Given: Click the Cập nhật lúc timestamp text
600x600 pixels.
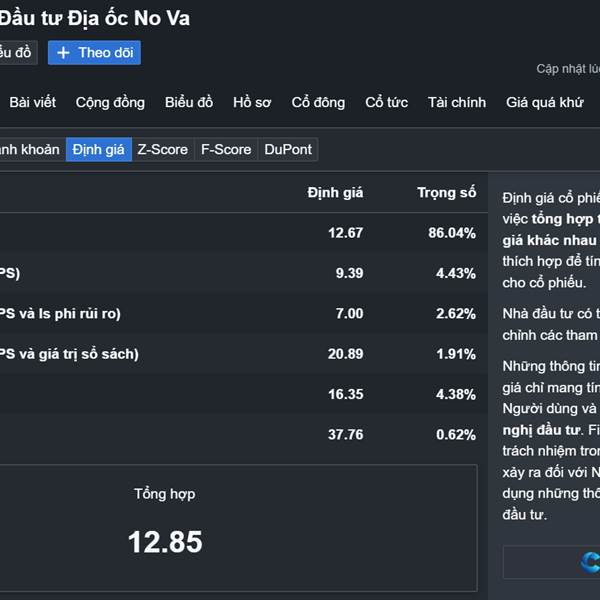Looking at the screenshot, I should click(568, 69).
